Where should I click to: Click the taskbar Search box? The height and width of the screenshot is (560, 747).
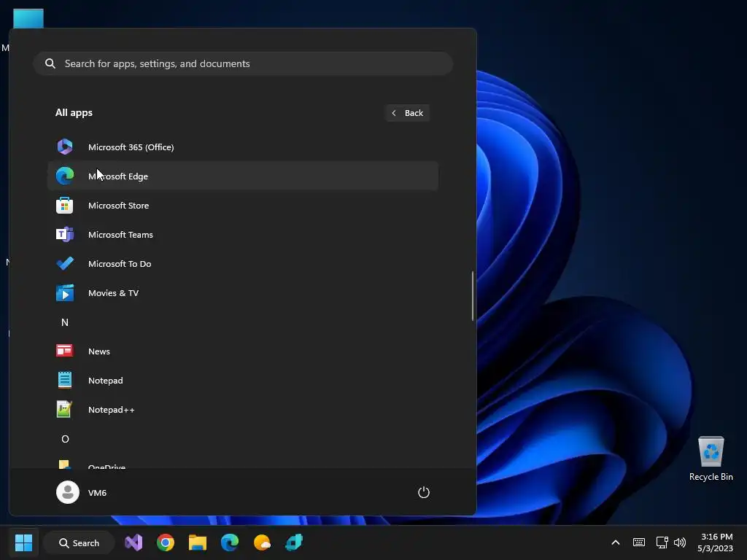(79, 542)
